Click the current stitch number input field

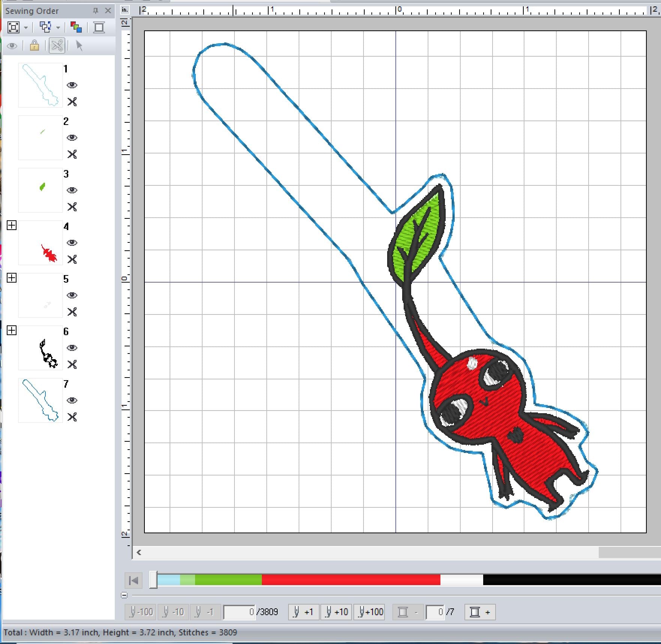239,612
